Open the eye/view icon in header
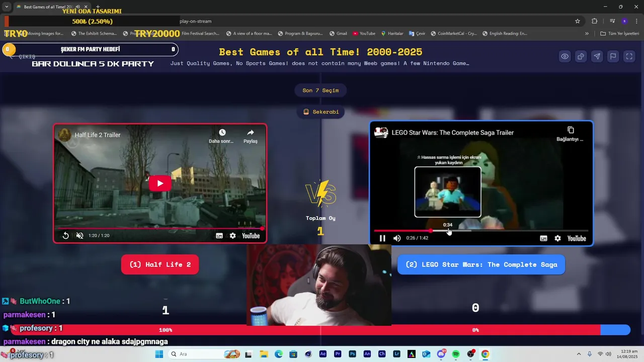644x362 pixels. coord(565,56)
